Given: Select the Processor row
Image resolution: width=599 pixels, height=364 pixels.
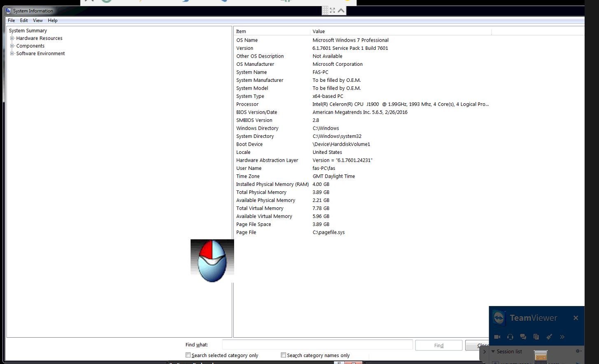Looking at the screenshot, I should click(x=362, y=104).
